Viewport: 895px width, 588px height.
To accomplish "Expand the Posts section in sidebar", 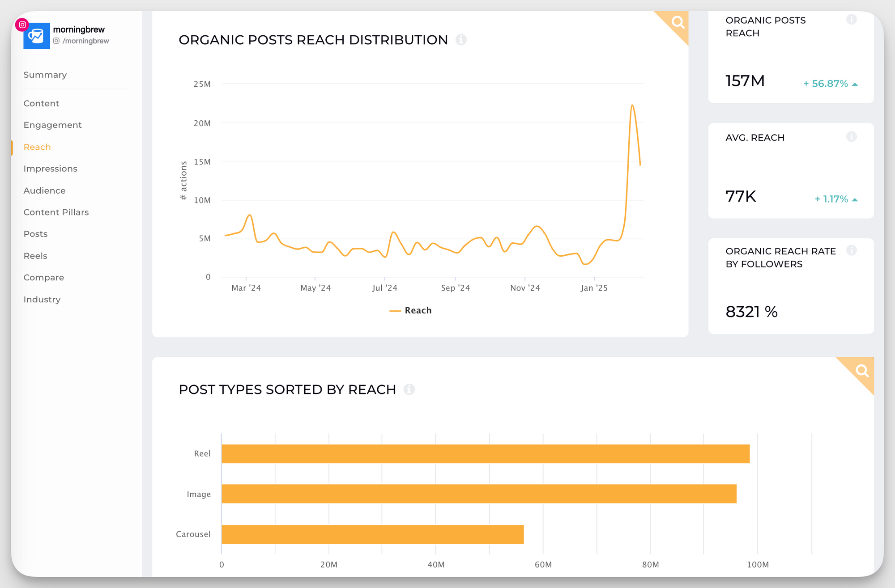I will [35, 233].
